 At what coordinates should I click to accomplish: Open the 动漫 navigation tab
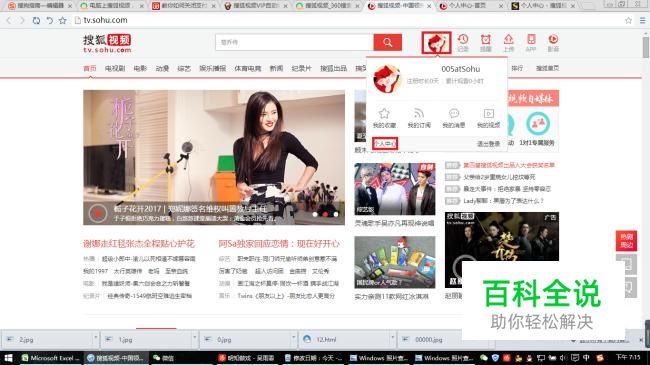coord(162,68)
